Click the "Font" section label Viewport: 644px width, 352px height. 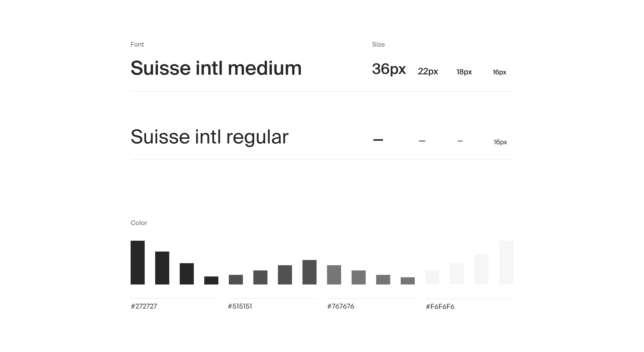137,44
